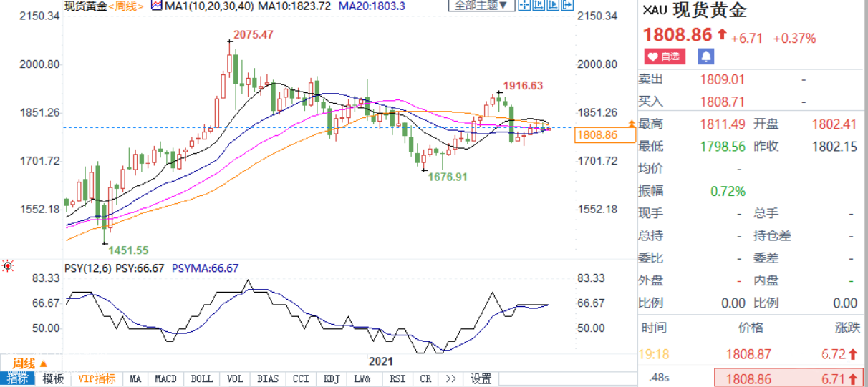Select the BOLL indicator tab
This screenshot has height=387, width=868.
point(201,379)
